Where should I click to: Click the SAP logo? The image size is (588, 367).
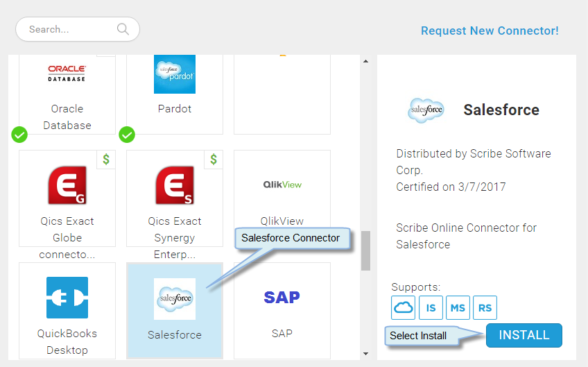(x=282, y=298)
